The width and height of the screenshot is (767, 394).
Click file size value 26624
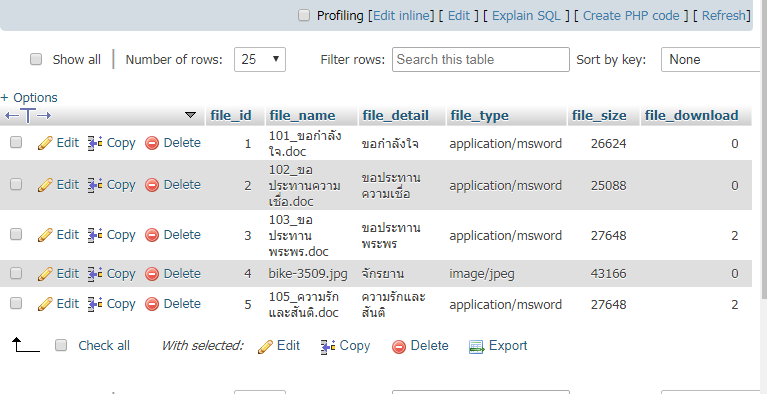pyautogui.click(x=609, y=144)
